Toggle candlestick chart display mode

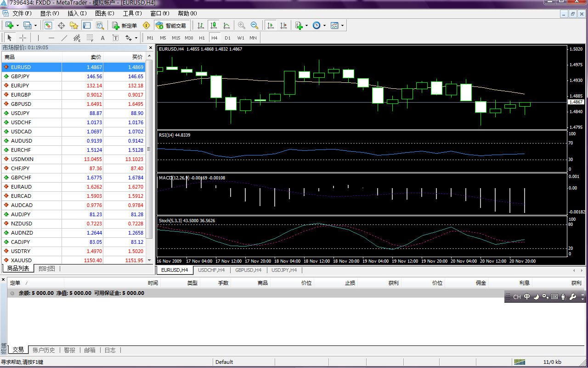pos(213,26)
